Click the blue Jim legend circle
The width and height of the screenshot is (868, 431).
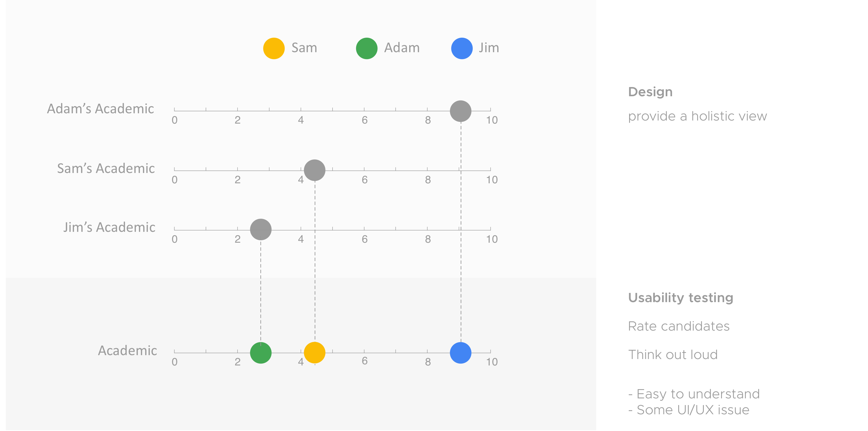click(x=462, y=48)
